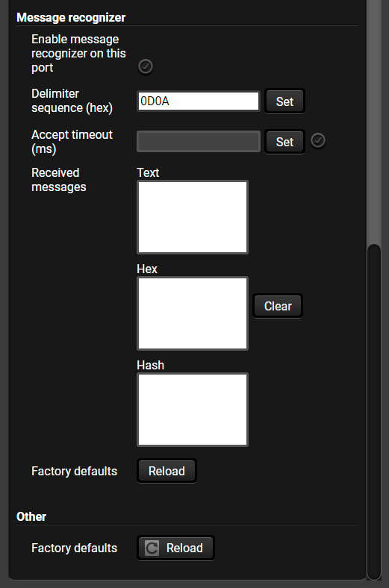Toggle the checkmark right of Accept timeout Set
This screenshot has height=588, width=389.
pos(318,140)
